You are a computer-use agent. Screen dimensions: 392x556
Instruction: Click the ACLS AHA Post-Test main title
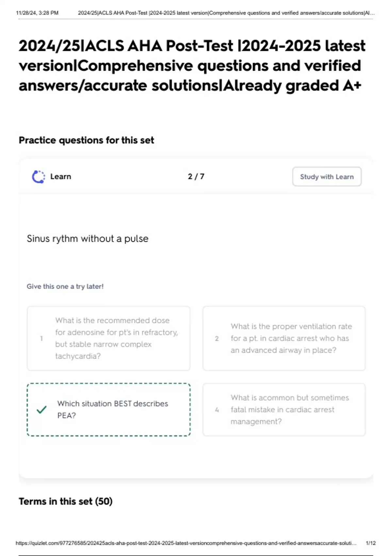tap(192, 65)
